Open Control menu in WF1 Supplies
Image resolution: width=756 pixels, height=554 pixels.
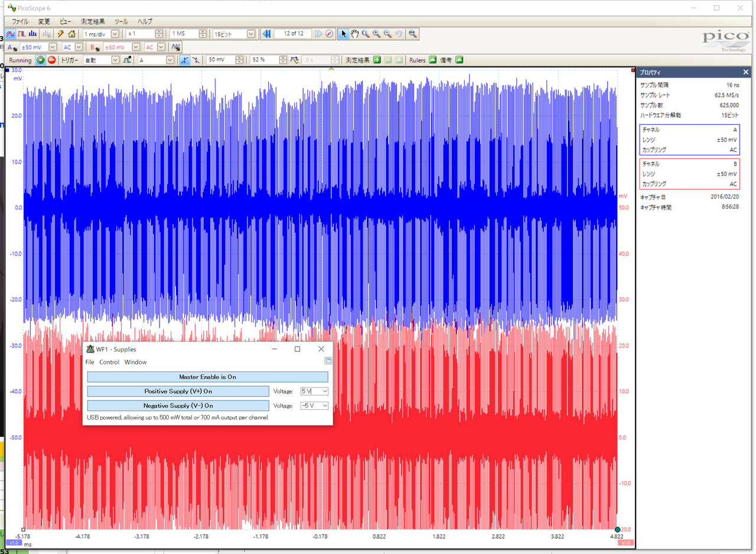point(109,362)
